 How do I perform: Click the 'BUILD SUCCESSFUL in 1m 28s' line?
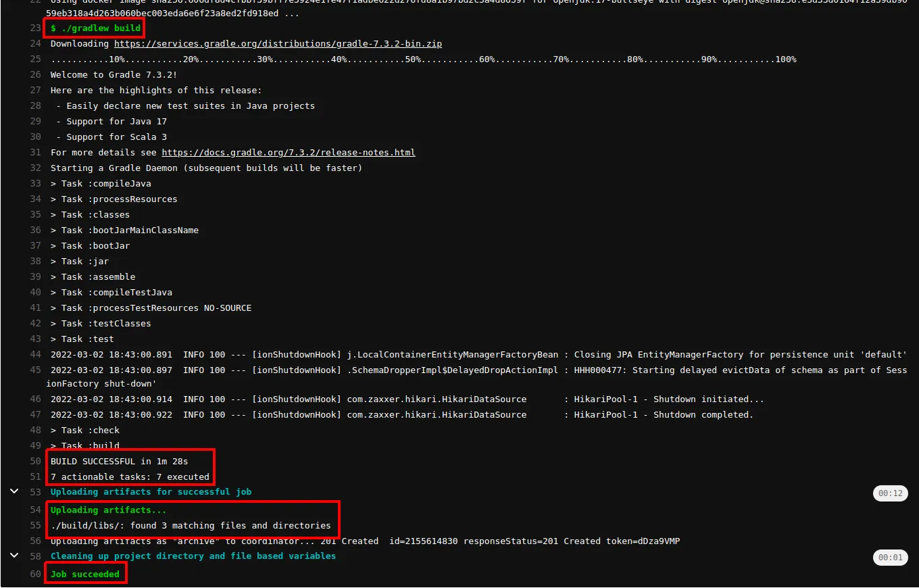(120, 462)
